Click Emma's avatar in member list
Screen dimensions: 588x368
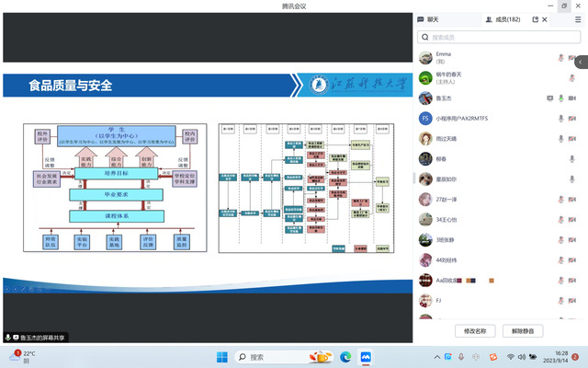click(425, 57)
